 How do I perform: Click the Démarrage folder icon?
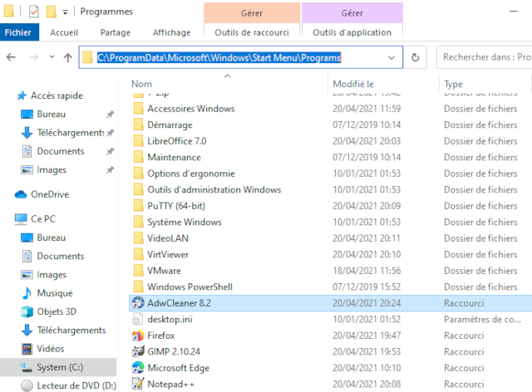tap(138, 125)
